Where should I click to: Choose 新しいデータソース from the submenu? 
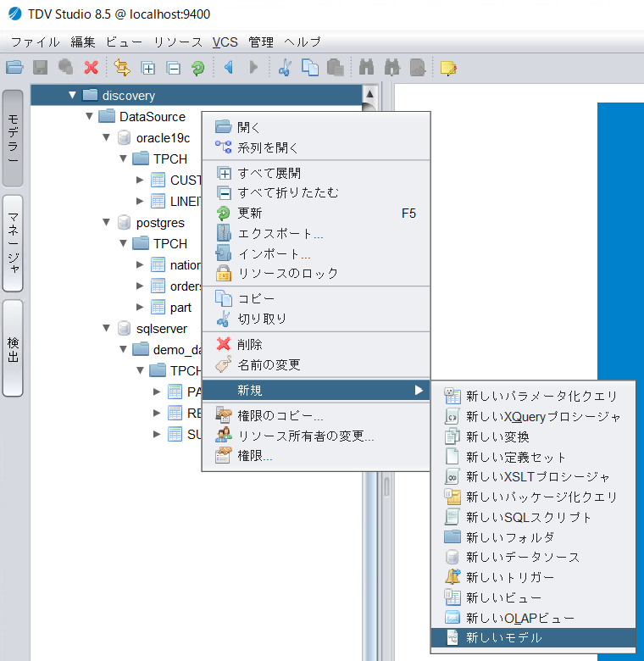point(533,557)
